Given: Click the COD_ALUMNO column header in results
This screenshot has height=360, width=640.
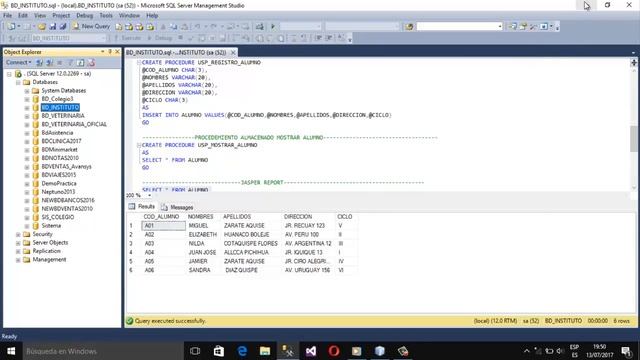Looking at the screenshot, I should click(x=163, y=217).
